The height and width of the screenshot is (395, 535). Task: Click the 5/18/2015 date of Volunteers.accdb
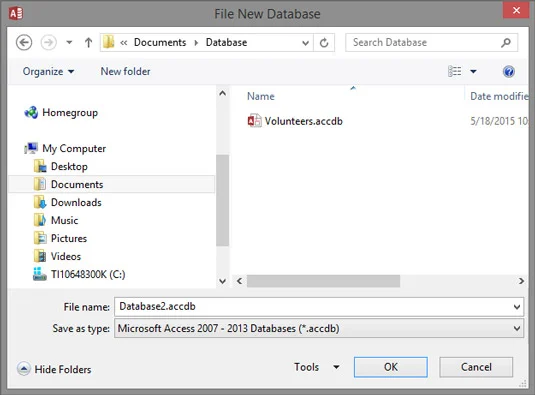(x=499, y=121)
